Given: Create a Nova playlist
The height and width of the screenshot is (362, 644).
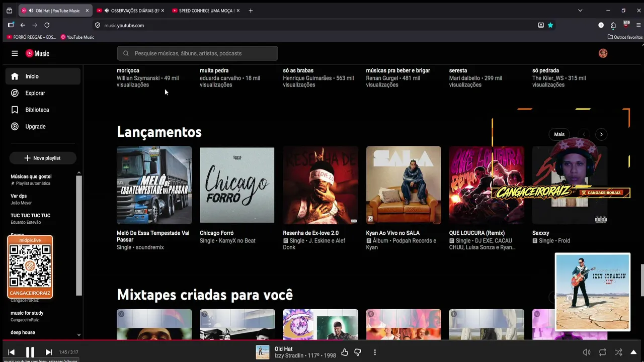Looking at the screenshot, I should click(x=43, y=158).
